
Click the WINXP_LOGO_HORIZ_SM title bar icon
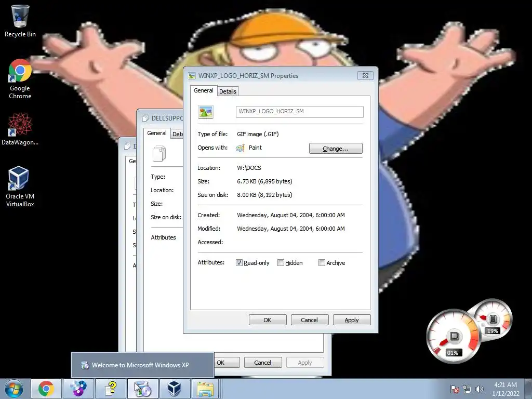pos(192,76)
